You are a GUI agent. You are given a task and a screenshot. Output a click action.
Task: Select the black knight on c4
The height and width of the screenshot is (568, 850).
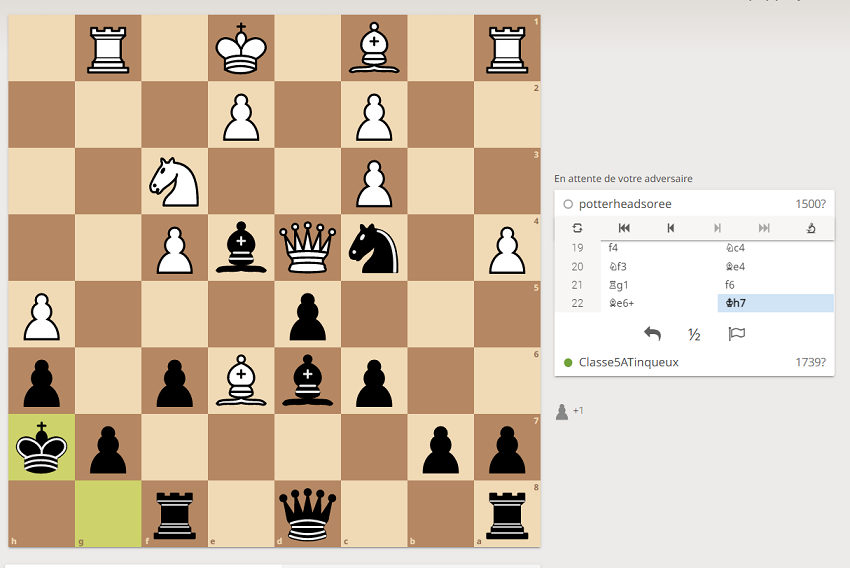tap(374, 248)
